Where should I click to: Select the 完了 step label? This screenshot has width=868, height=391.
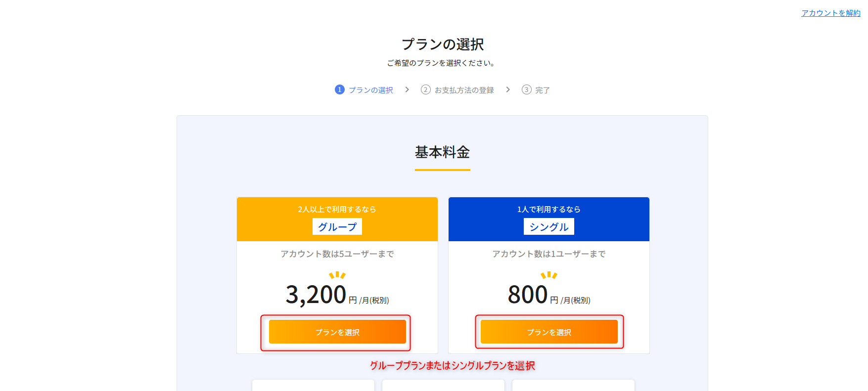point(542,90)
